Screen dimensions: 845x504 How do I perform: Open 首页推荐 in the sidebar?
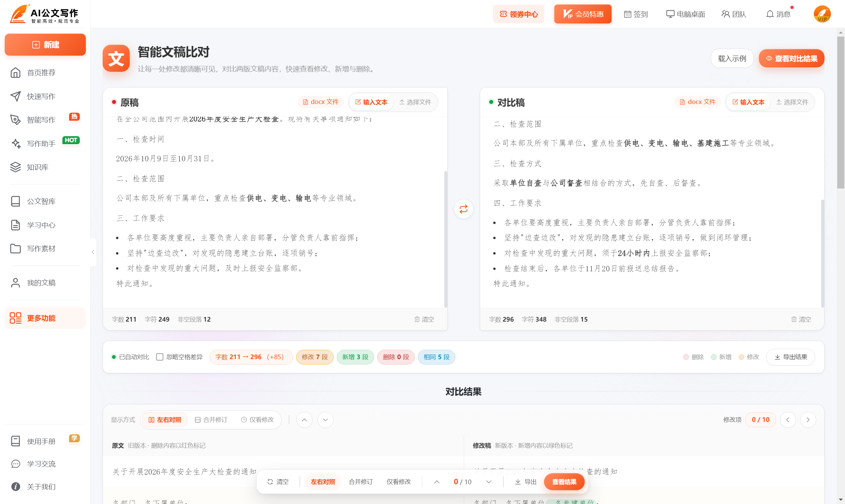point(45,73)
